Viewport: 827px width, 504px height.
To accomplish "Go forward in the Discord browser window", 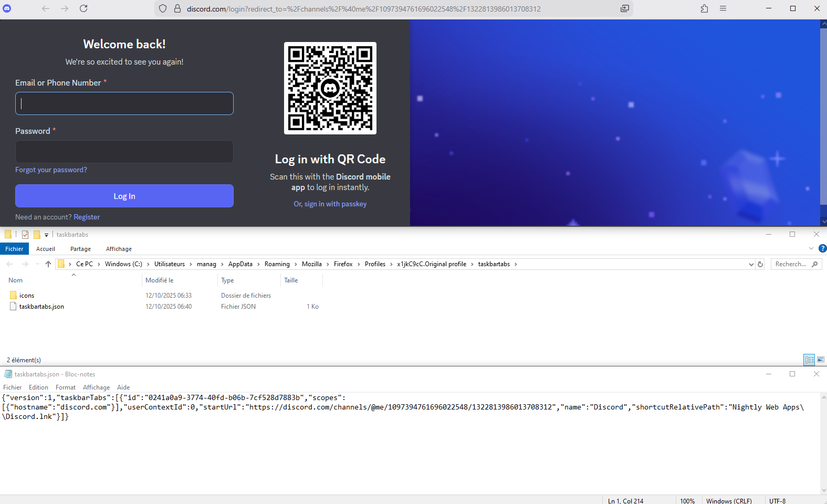I will (x=65, y=8).
